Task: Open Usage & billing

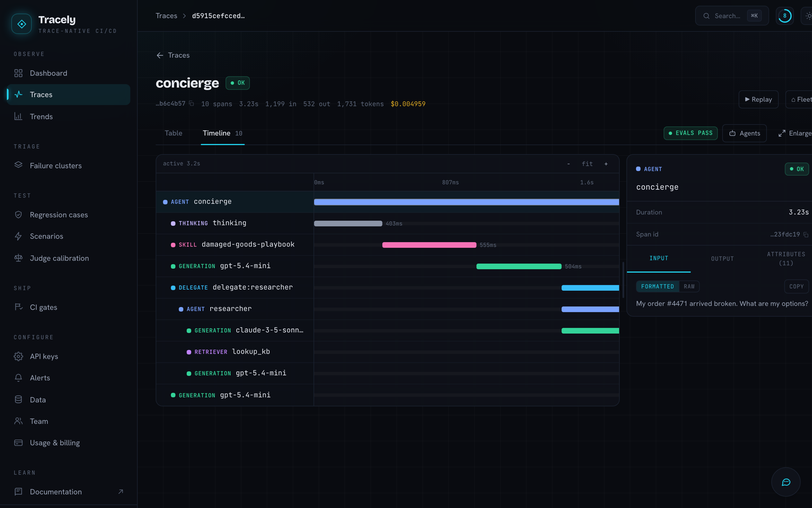Action: pyautogui.click(x=68, y=443)
